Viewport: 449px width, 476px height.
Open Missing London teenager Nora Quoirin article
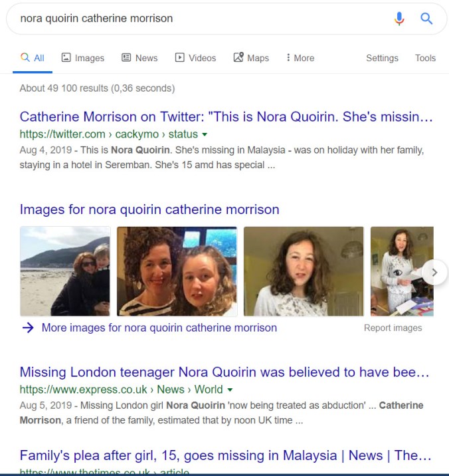click(226, 372)
